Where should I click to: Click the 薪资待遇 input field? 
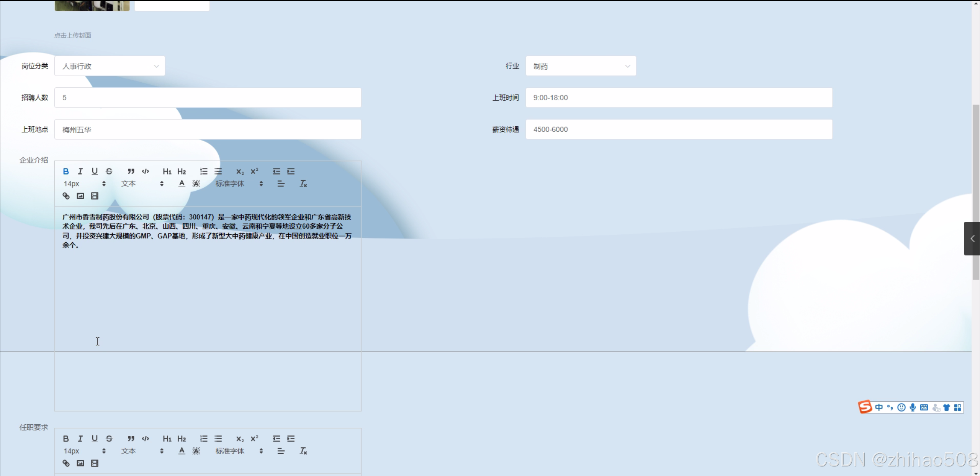coord(679,129)
